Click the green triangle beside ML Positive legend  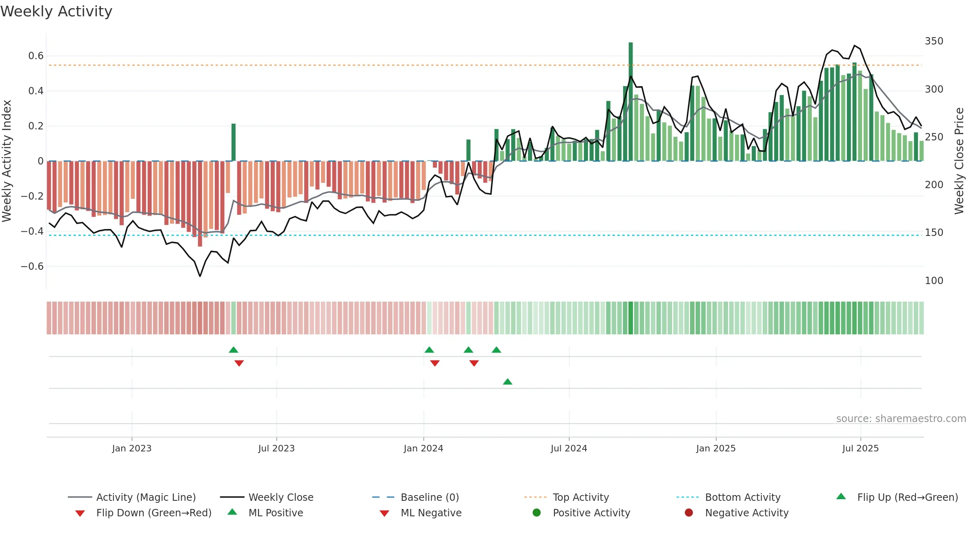232,512
